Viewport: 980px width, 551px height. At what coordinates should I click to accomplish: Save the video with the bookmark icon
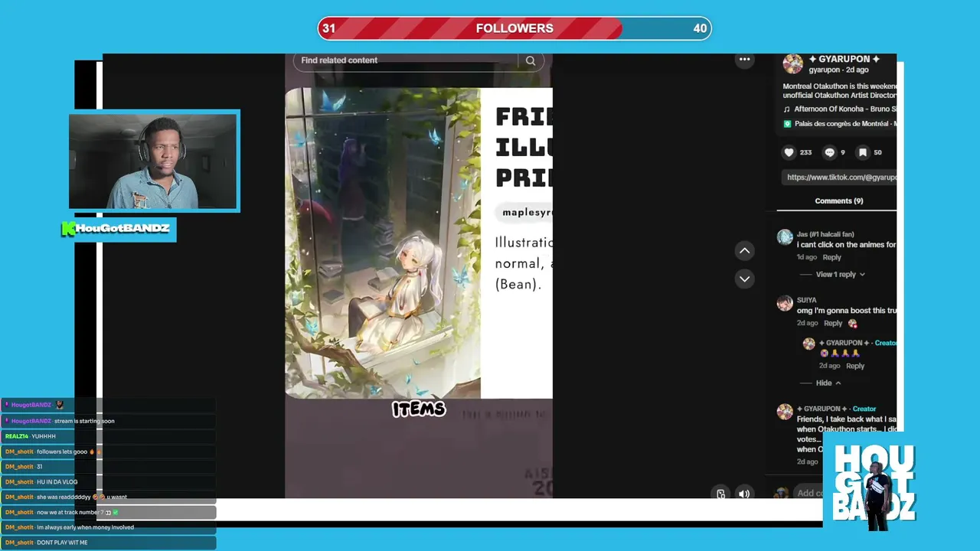862,152
